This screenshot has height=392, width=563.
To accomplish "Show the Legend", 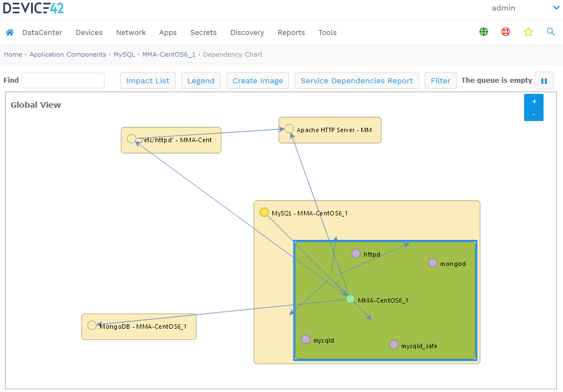I will point(201,81).
